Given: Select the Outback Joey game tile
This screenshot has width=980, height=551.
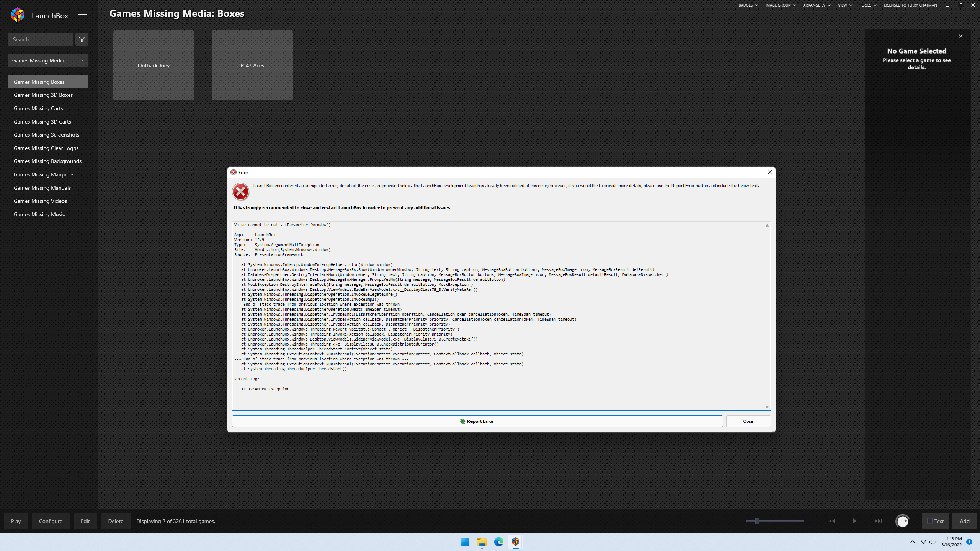Looking at the screenshot, I should tap(154, 65).
